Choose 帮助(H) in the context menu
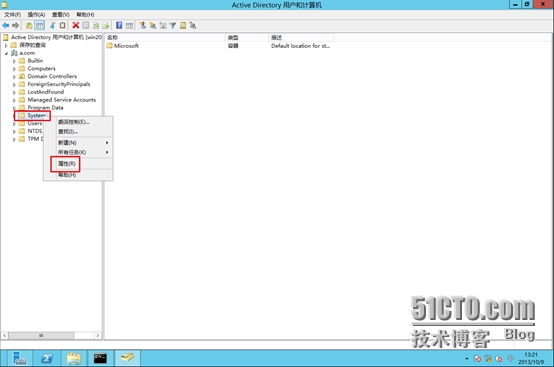The width and height of the screenshot is (554, 367). [78, 174]
